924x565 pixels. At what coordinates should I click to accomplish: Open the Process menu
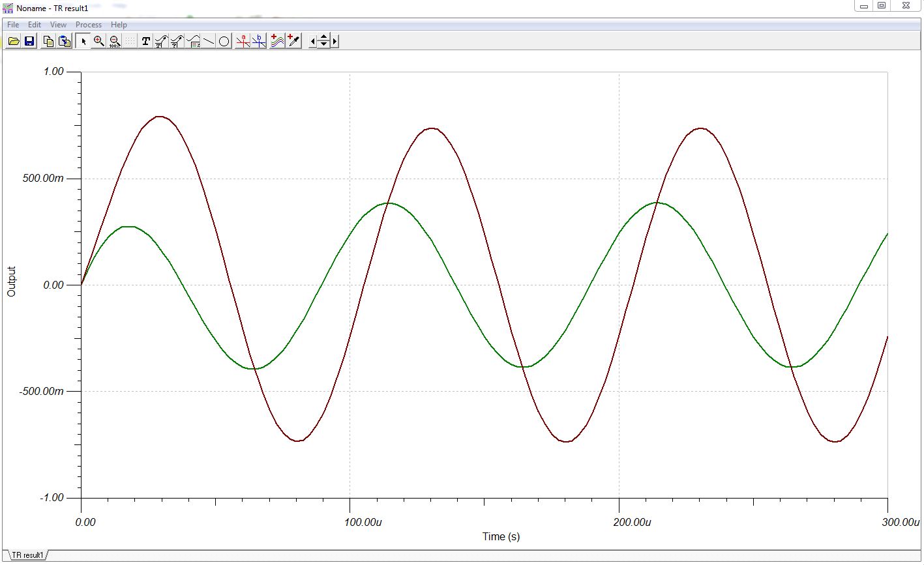pyautogui.click(x=89, y=25)
